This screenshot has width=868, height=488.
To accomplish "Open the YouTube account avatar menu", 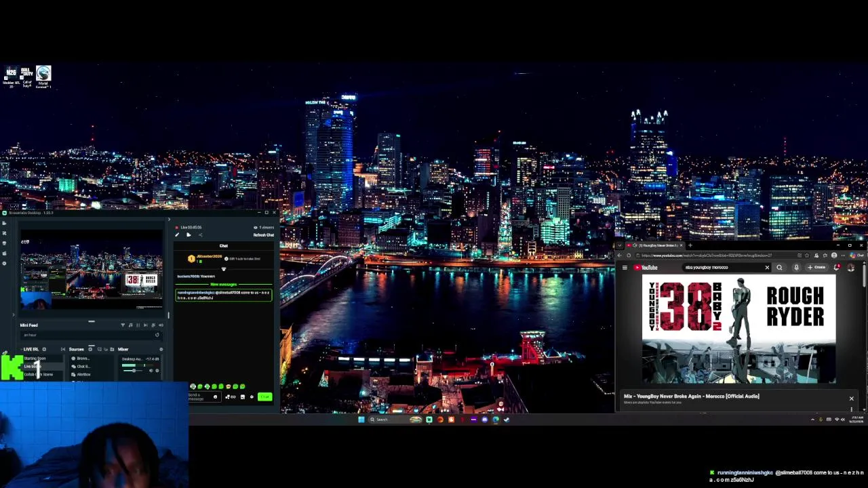I will coord(850,268).
